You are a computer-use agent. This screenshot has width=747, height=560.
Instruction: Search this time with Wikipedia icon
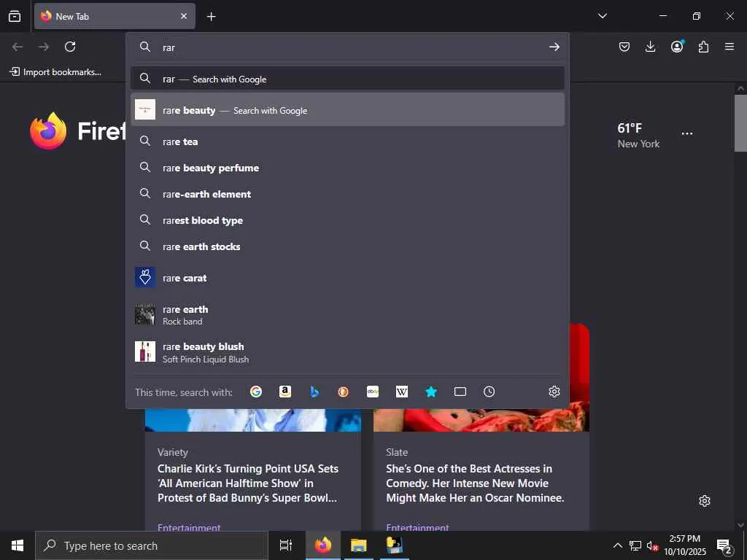pos(402,392)
